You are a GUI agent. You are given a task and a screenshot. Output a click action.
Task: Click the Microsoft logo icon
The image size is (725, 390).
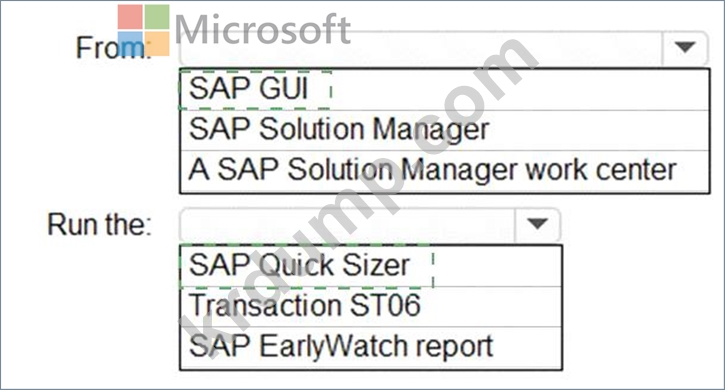[143, 30]
